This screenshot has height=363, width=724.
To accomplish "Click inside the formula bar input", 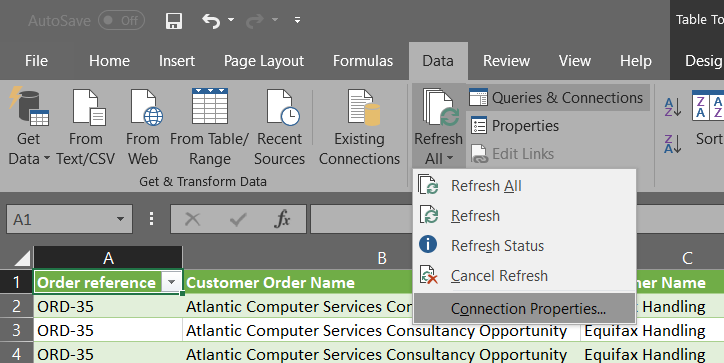I will click(517, 219).
